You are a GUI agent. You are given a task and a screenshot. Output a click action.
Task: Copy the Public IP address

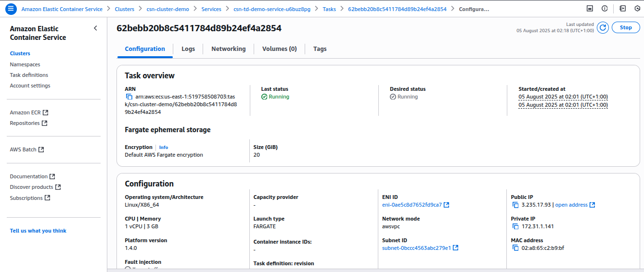pos(515,205)
